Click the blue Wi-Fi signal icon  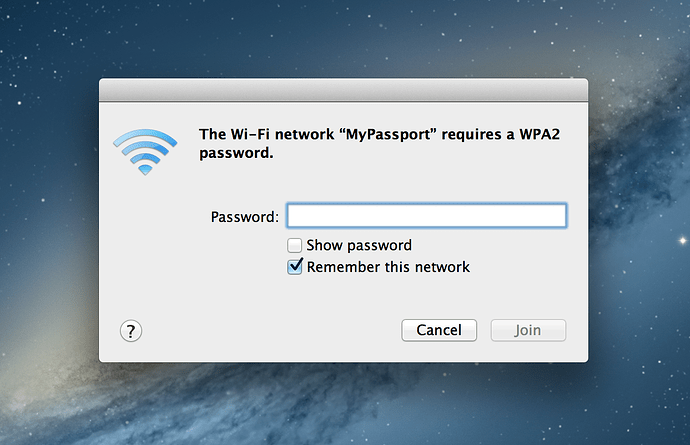(x=145, y=152)
